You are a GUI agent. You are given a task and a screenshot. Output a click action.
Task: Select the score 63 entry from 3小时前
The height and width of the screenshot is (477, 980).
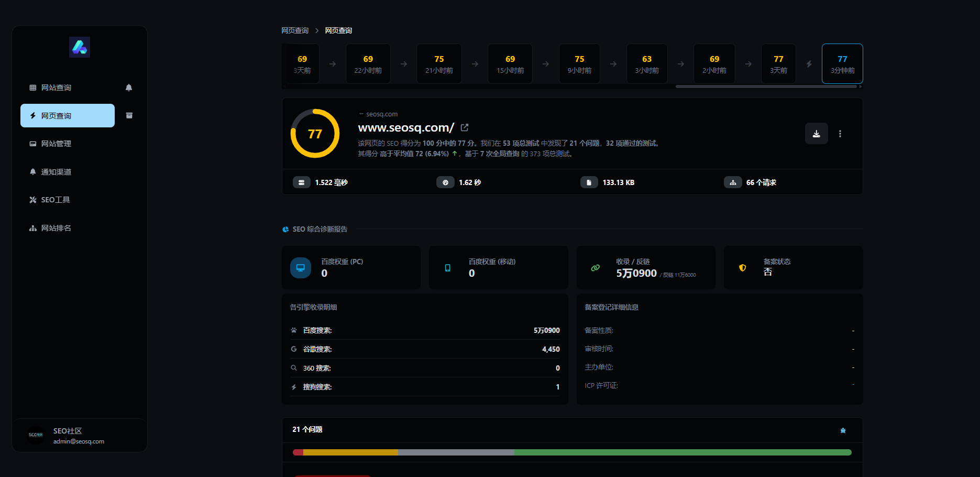click(x=647, y=64)
